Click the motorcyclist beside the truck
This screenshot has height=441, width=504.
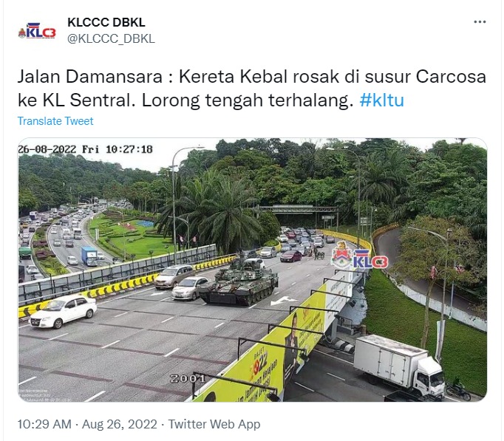pos(457,389)
